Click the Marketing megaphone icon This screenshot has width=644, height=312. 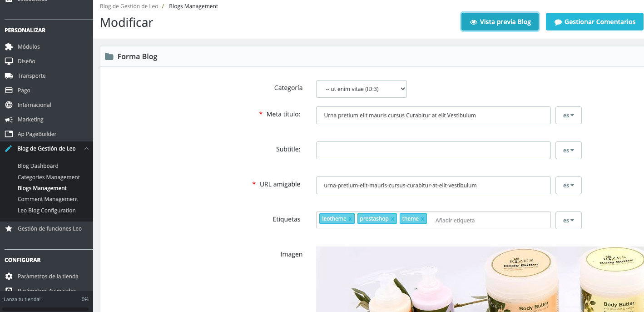(9, 120)
